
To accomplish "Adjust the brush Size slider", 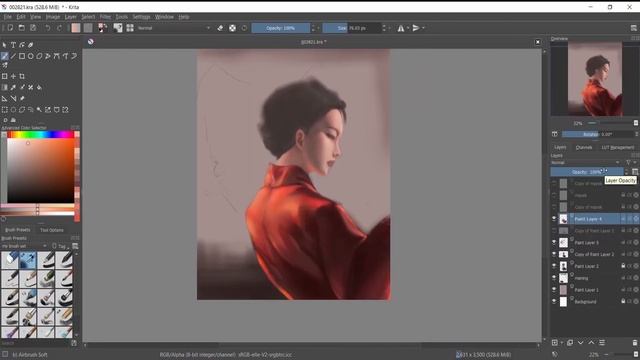I will click(352, 28).
